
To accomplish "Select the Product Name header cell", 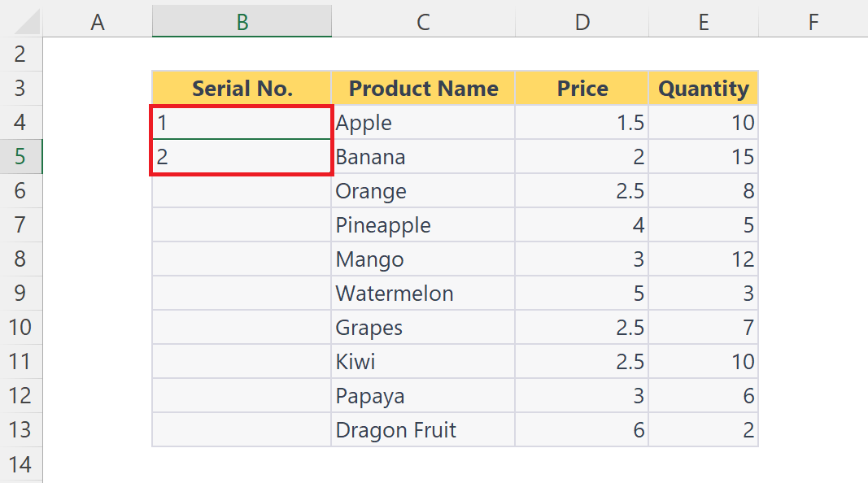I will pyautogui.click(x=423, y=88).
